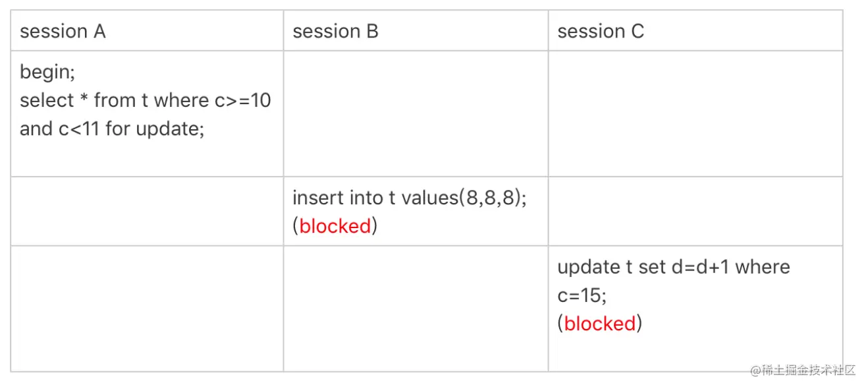This screenshot has height=389, width=868.
Task: Click the "and c<11 for update;" line
Action: 112,129
